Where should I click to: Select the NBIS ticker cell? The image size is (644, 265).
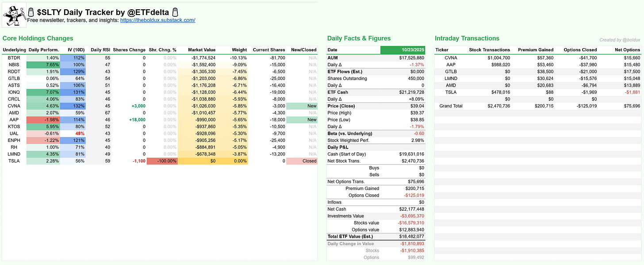pos(14,64)
